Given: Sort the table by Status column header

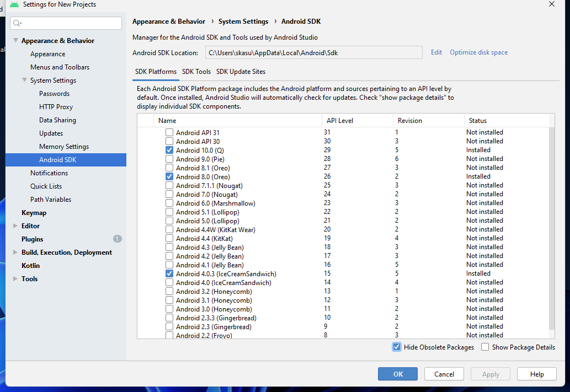Looking at the screenshot, I should (507, 121).
